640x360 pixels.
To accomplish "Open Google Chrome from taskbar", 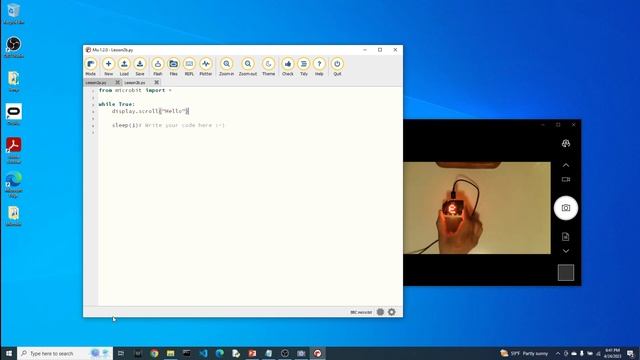I will tap(154, 353).
